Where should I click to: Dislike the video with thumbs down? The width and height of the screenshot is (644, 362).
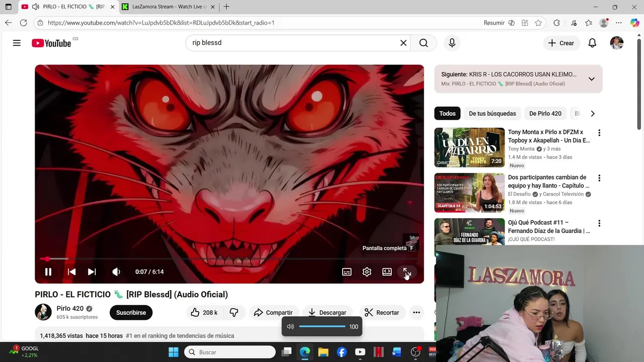pyautogui.click(x=234, y=312)
